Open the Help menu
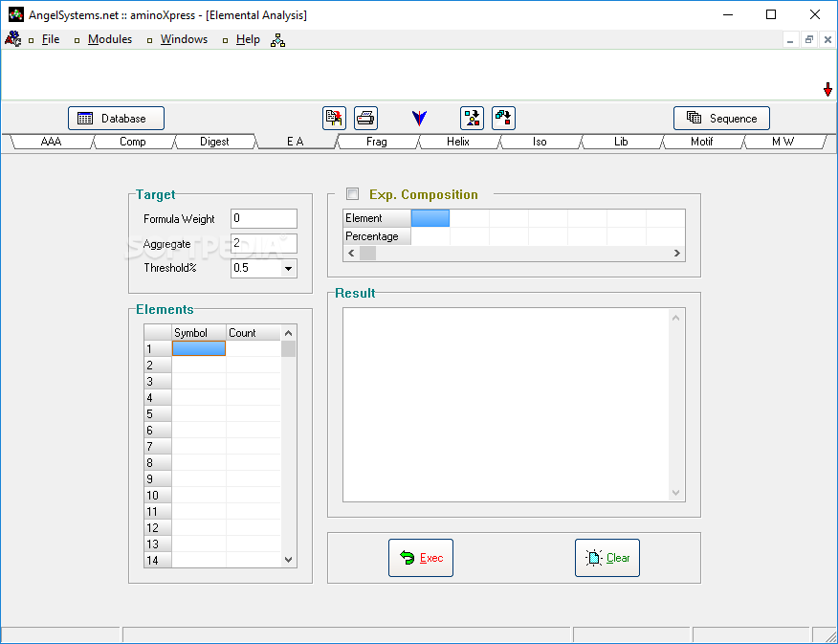Viewport: 838px width, 644px height. (x=248, y=39)
